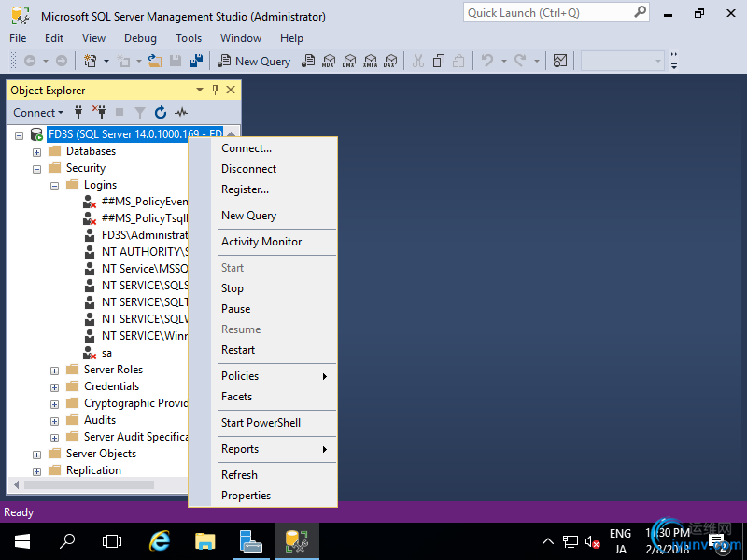The image size is (747, 560).
Task: Choose Pause in context menu
Action: tap(263, 309)
